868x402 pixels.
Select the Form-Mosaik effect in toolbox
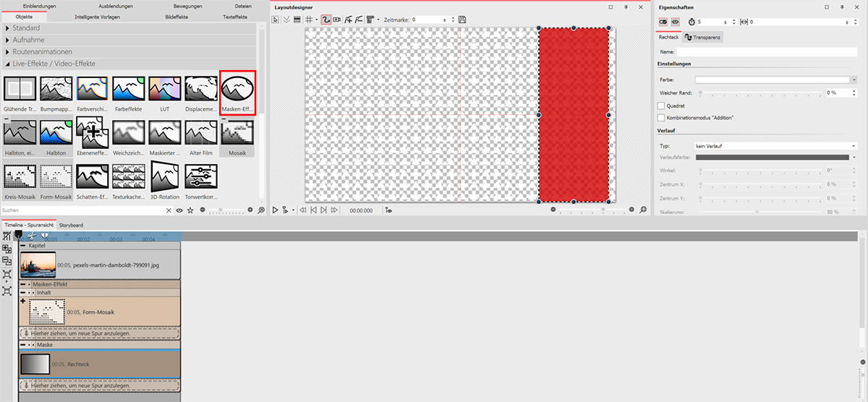point(56,178)
